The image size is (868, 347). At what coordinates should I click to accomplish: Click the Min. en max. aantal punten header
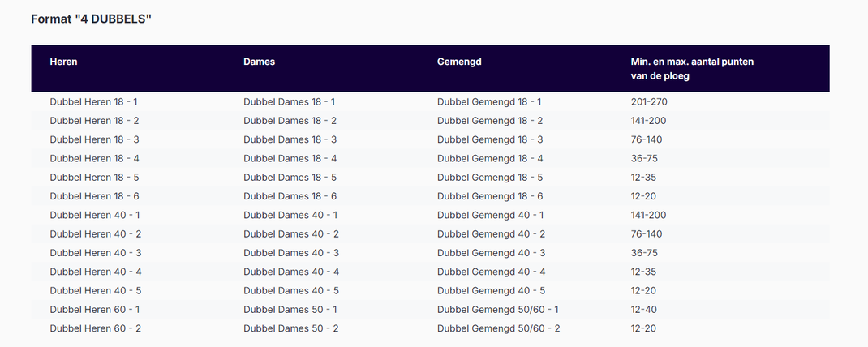coord(692,69)
